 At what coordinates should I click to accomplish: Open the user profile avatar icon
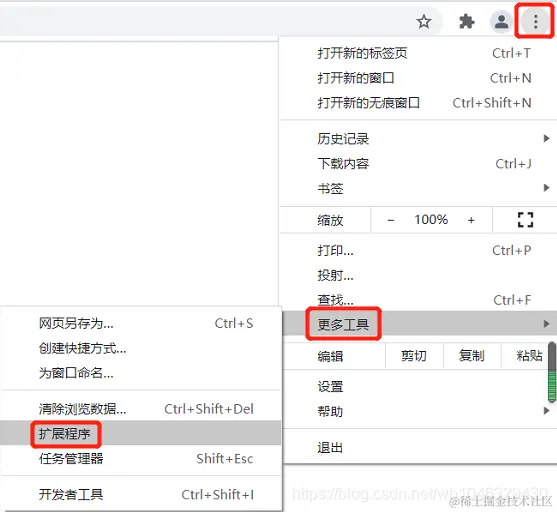point(501,22)
